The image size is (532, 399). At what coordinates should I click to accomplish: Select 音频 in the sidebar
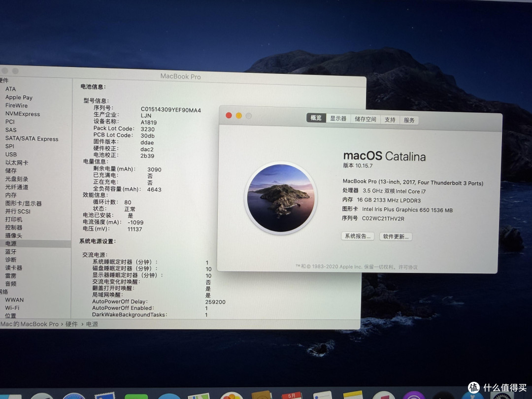[10, 284]
